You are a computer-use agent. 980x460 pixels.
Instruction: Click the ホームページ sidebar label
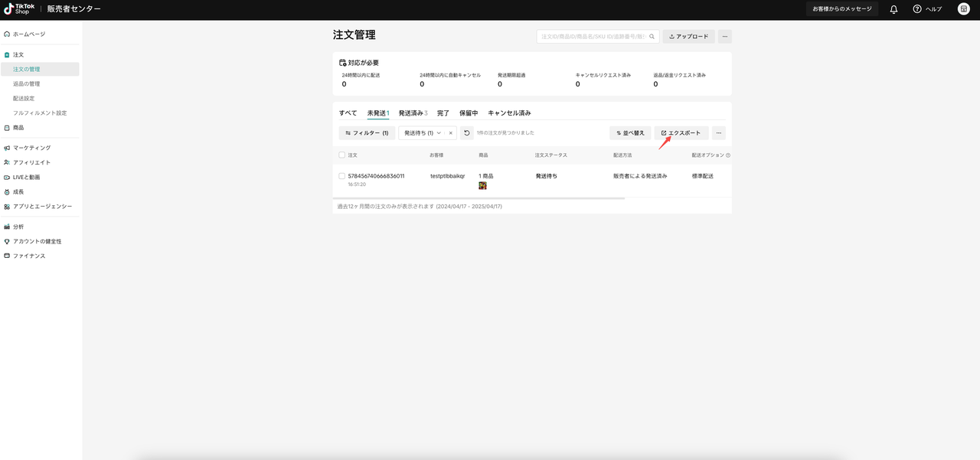(29, 34)
